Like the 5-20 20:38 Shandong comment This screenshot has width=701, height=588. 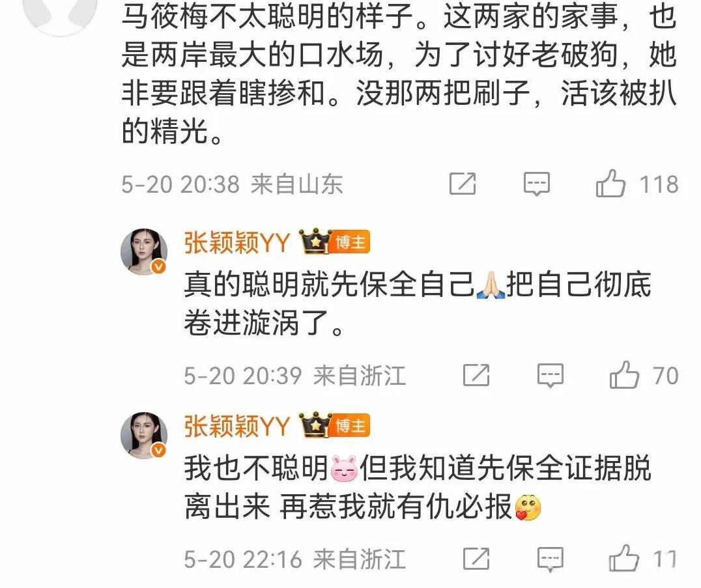tap(610, 184)
